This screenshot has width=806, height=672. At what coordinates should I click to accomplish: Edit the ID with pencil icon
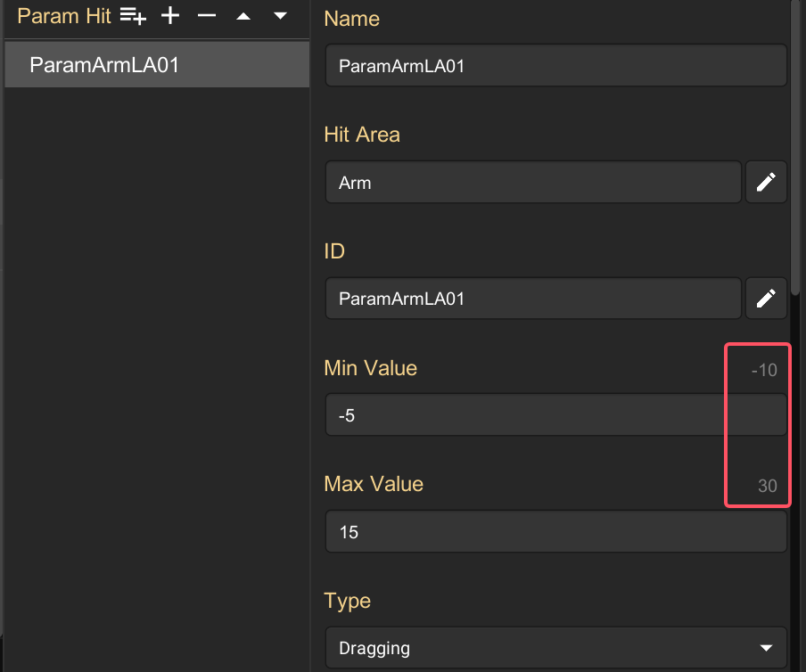click(x=766, y=299)
